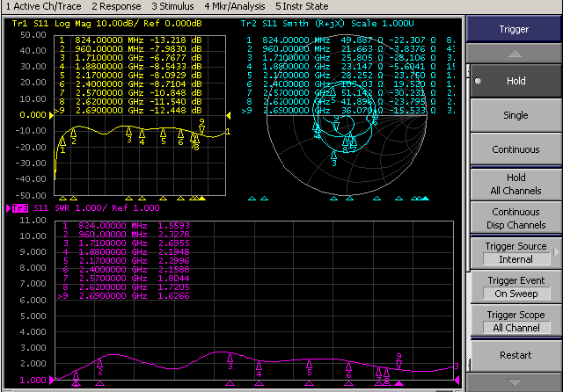Select marker 3 on the Smith chart
This screenshot has width=563, height=392.
pyautogui.click(x=334, y=156)
